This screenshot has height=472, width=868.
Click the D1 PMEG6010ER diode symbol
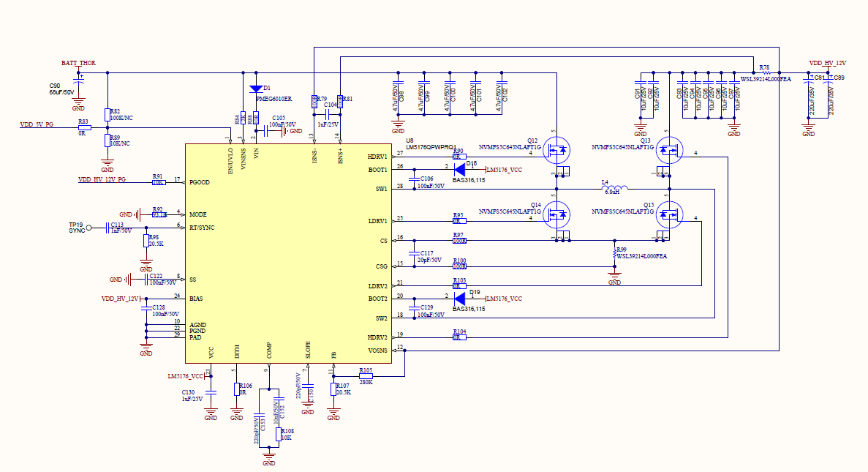tap(256, 89)
